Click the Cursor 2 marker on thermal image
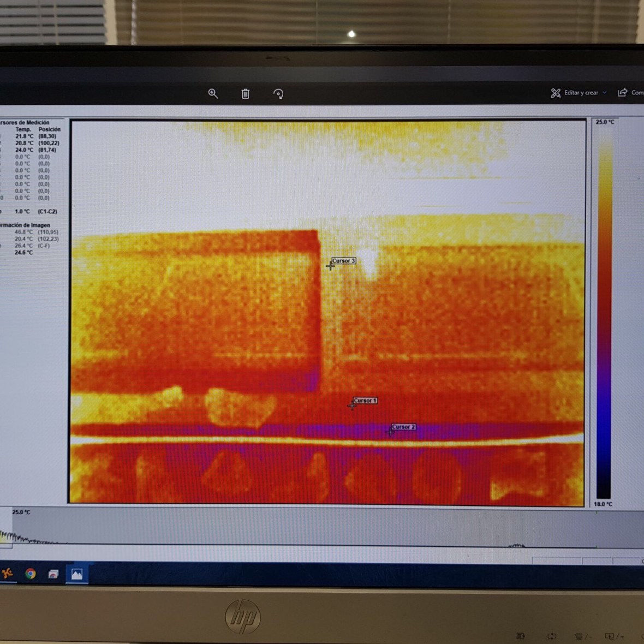Viewport: 644px width, 644px height. tap(390, 432)
